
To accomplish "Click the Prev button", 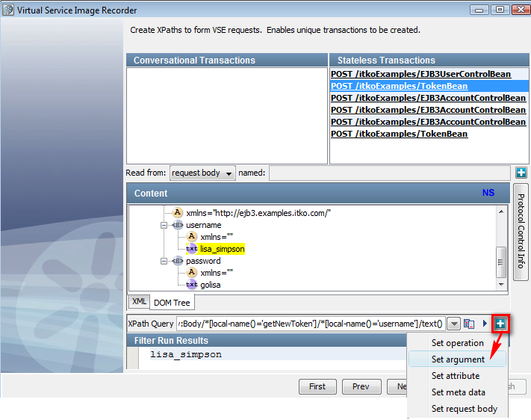I will (x=361, y=386).
